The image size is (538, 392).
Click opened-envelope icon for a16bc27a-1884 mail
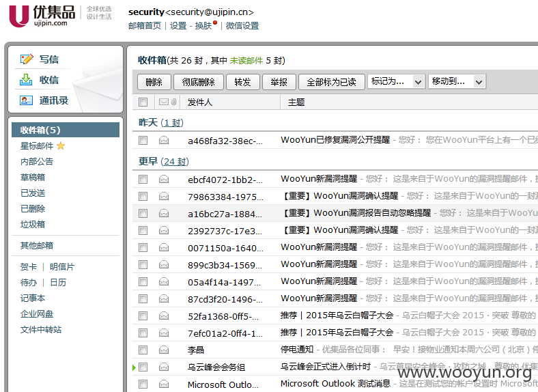[164, 214]
